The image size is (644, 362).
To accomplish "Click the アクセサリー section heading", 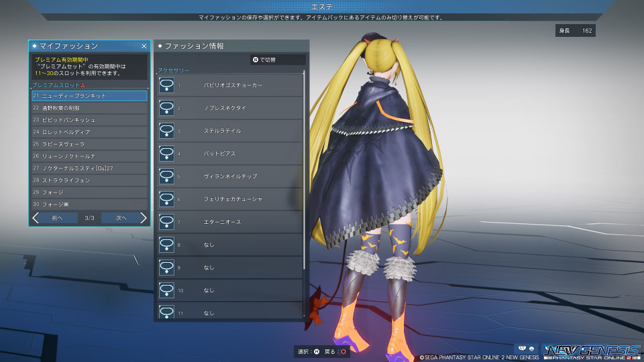I will [x=173, y=70].
